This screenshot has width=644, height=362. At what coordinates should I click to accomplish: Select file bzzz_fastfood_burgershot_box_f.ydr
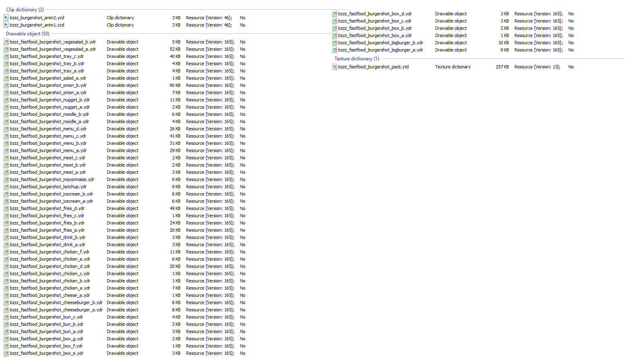[x=46, y=346]
